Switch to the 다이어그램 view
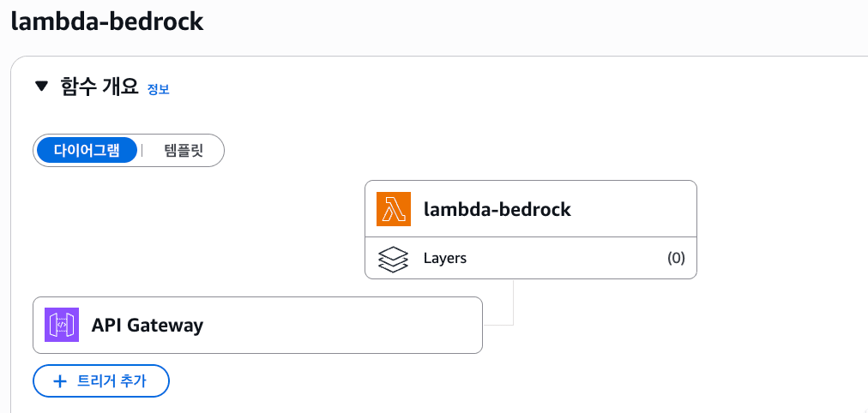The height and width of the screenshot is (413, 868). (x=87, y=151)
